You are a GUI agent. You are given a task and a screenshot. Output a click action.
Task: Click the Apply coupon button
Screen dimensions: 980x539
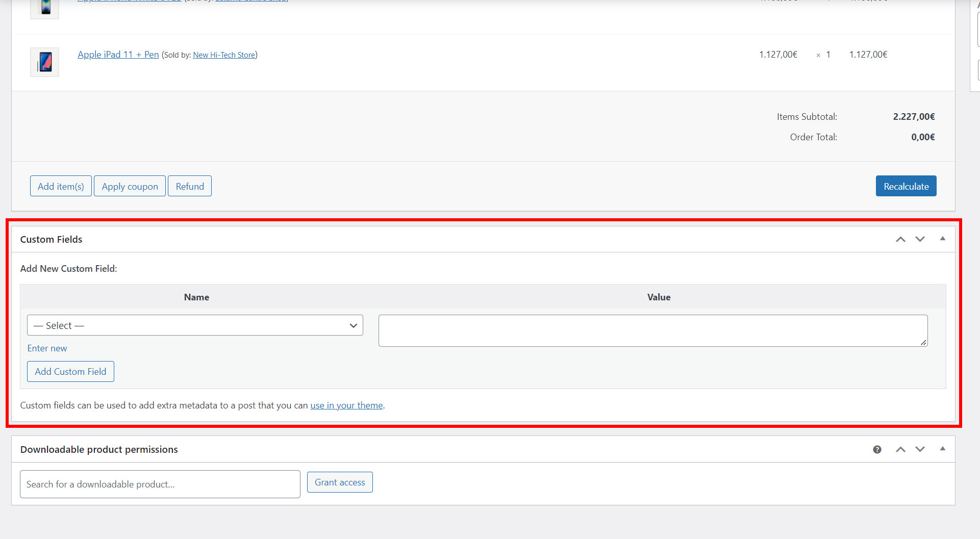pyautogui.click(x=130, y=186)
